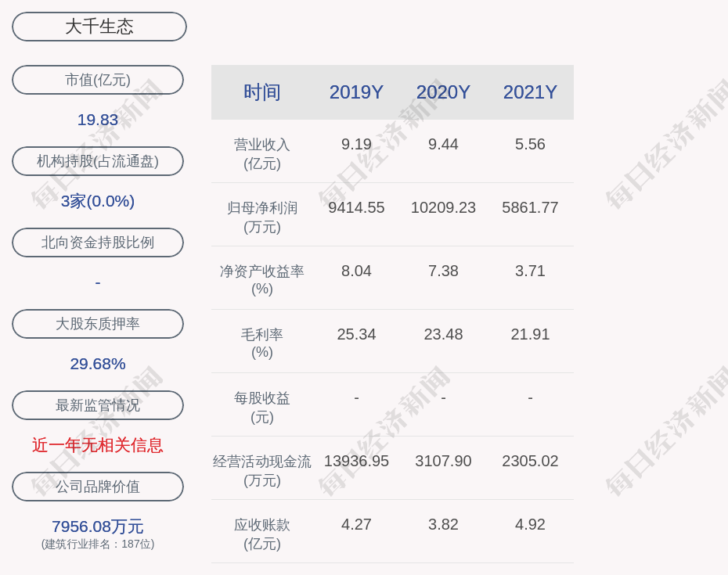This screenshot has height=575, width=728.
Task: Select receivables value 4.92
Action: click(x=530, y=524)
